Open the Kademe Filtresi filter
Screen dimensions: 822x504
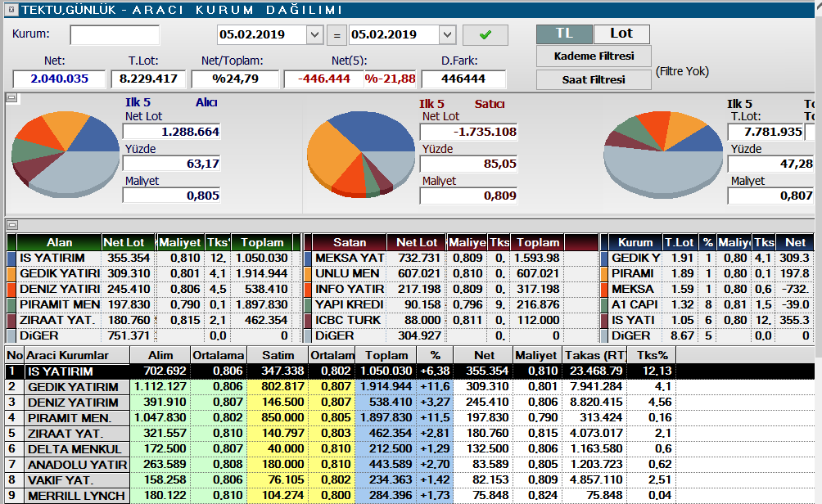[594, 56]
